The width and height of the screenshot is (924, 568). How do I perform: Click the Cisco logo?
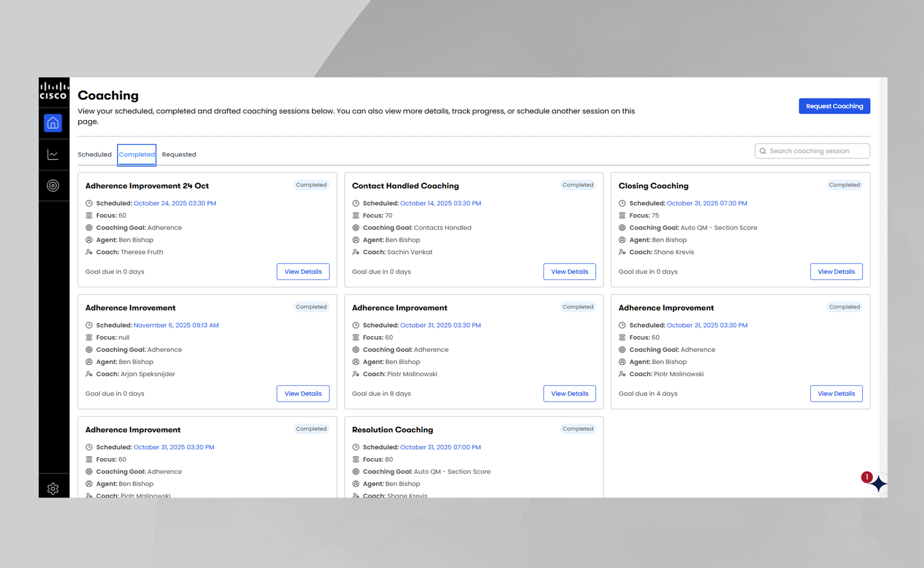point(54,91)
